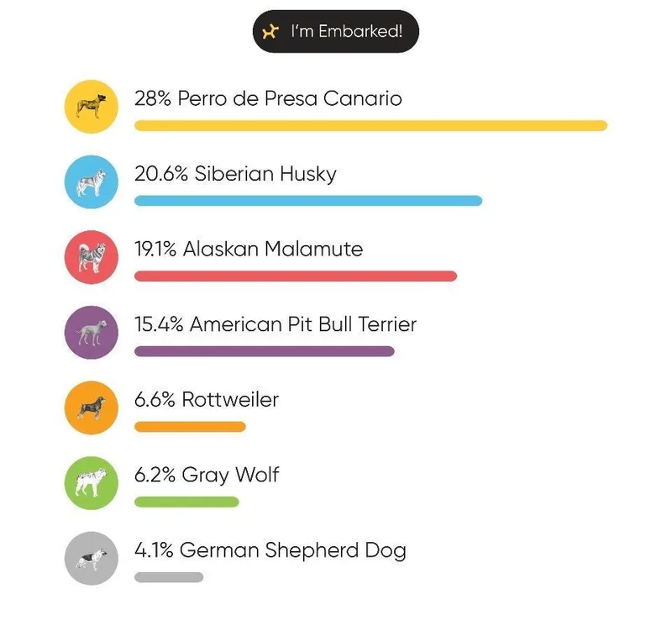Click the yellow balloon dog logo
Image resolution: width=672 pixels, height=631 pixels.
click(270, 32)
